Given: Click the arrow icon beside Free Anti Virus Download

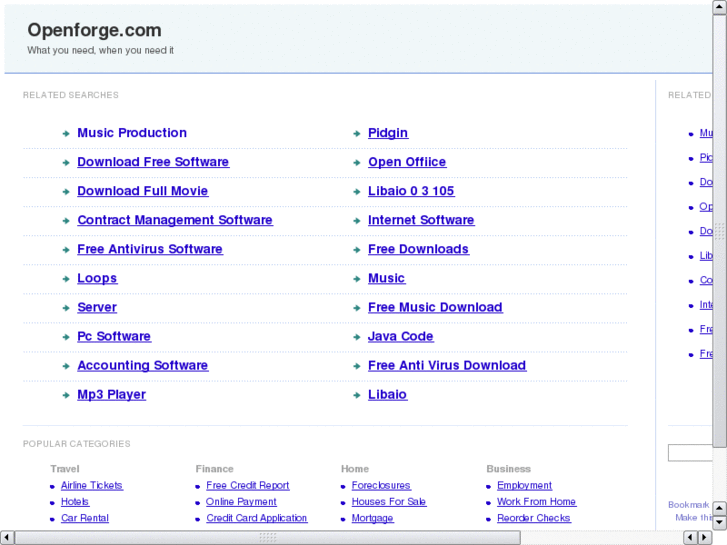Looking at the screenshot, I should (x=357, y=366).
